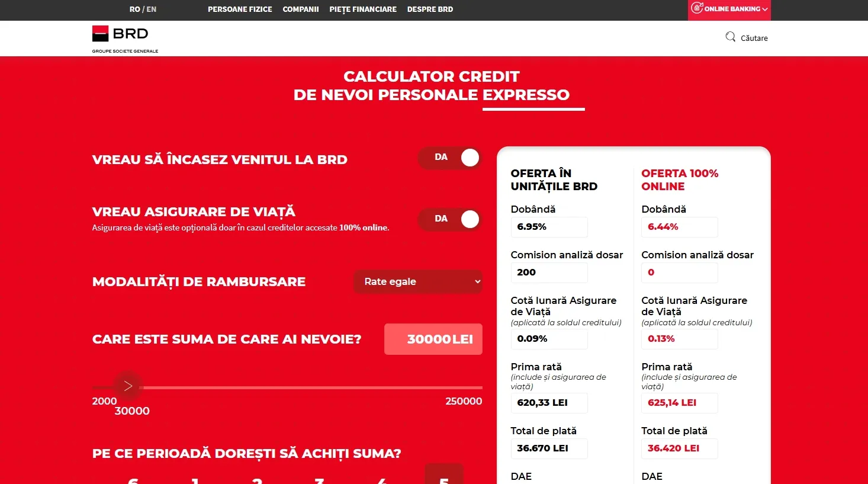The height and width of the screenshot is (484, 868).
Task: Expand the Online Banking chevron
Action: click(765, 9)
